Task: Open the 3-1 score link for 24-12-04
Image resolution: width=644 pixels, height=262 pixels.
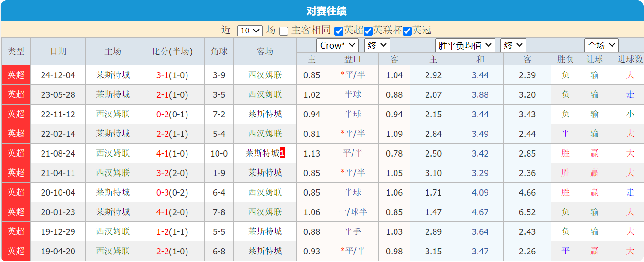Action: click(162, 75)
